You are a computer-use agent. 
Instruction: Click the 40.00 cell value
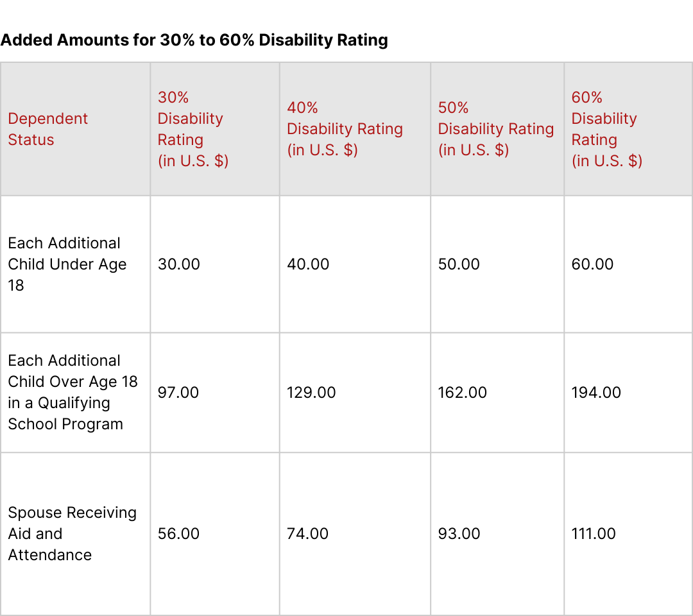coord(308,264)
